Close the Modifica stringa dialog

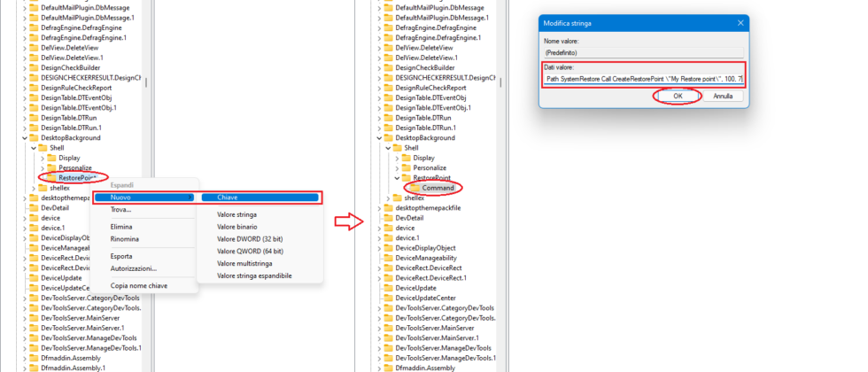(740, 23)
